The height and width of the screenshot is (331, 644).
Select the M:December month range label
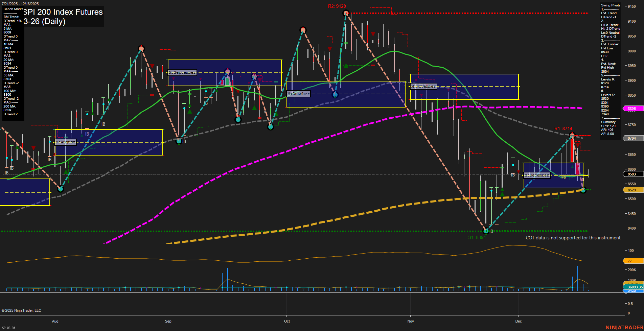[x=536, y=175]
